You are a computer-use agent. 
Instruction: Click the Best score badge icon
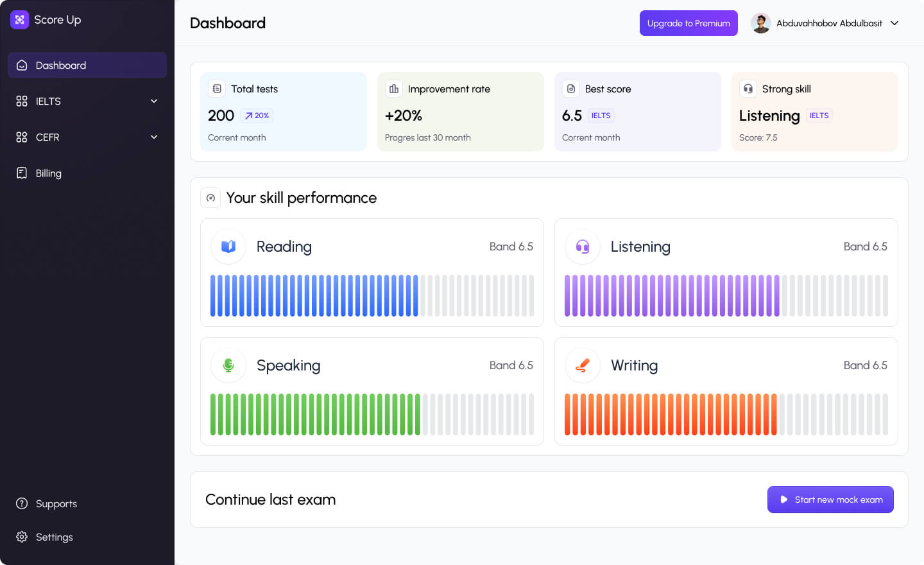click(x=571, y=89)
